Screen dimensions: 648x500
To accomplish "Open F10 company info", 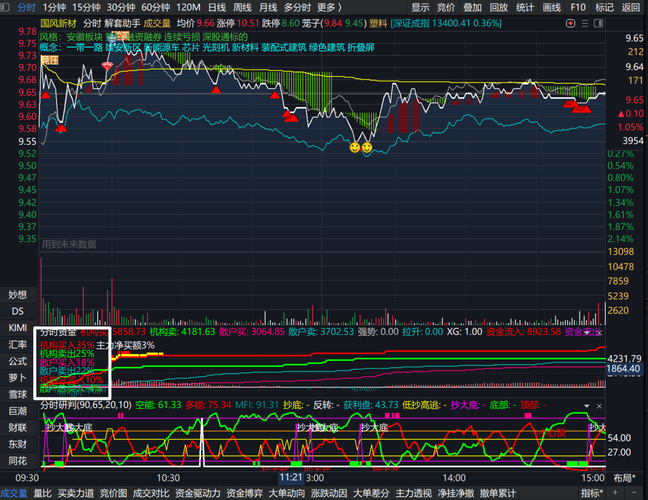I will click(x=578, y=7).
